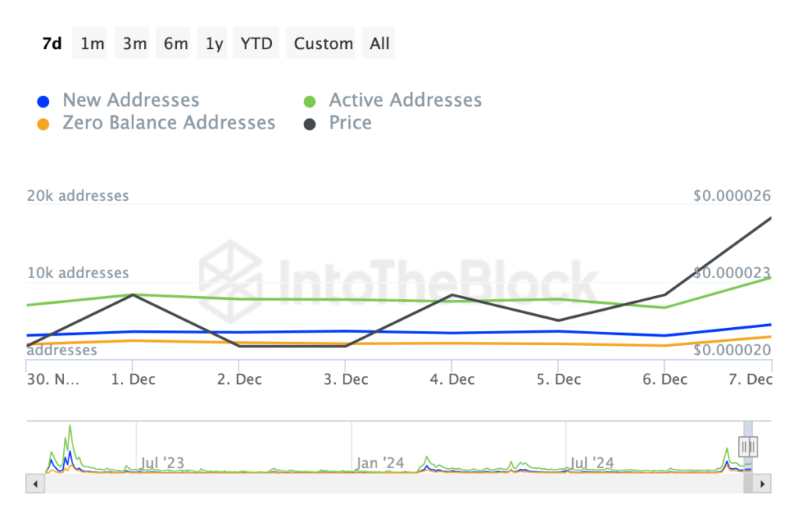Open the Custom date range option

323,44
